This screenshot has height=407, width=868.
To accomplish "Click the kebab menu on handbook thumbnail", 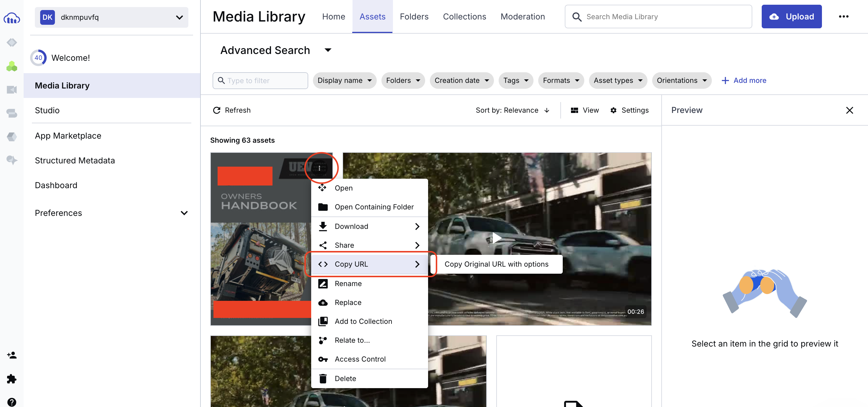I will (x=319, y=168).
